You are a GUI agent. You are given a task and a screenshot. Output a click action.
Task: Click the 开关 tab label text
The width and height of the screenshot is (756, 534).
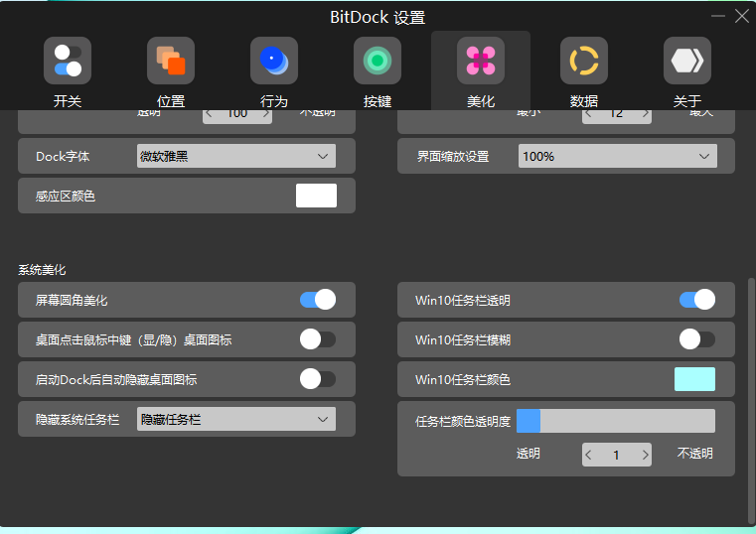(x=68, y=101)
